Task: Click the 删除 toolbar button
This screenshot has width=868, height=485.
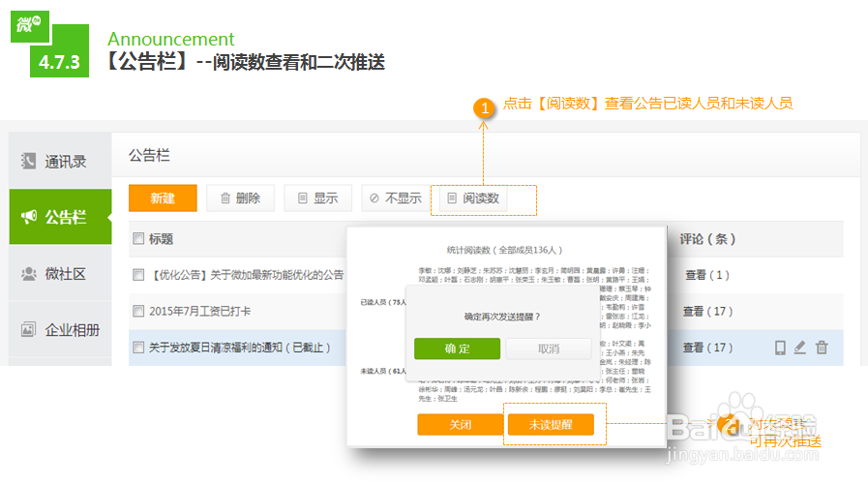Action: (240, 198)
